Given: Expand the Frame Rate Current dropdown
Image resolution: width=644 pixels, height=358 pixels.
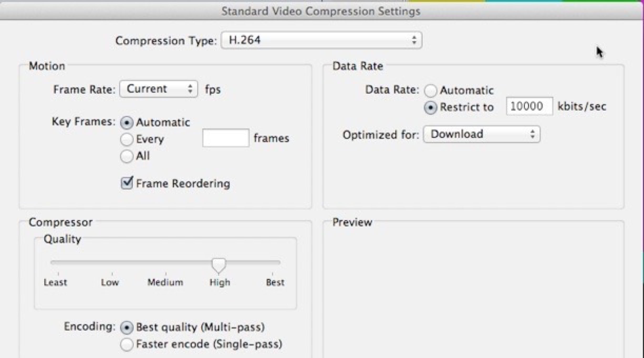Looking at the screenshot, I should pyautogui.click(x=158, y=89).
